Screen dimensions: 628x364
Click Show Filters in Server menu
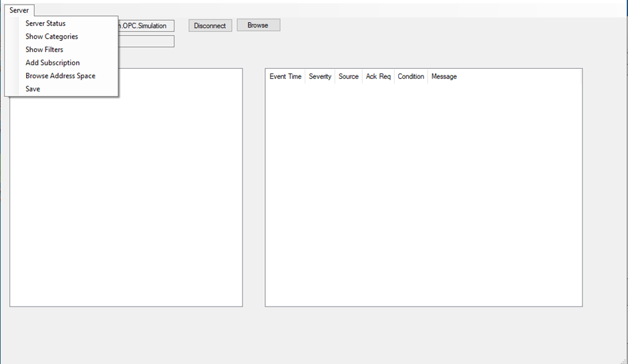44,49
